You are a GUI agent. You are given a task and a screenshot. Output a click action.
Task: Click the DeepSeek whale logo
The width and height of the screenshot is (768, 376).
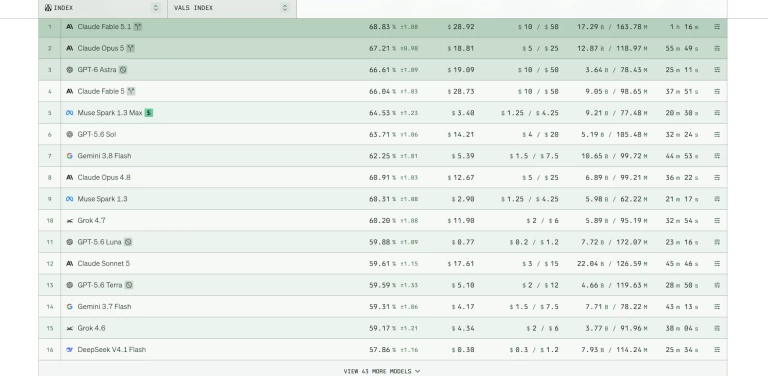70,350
